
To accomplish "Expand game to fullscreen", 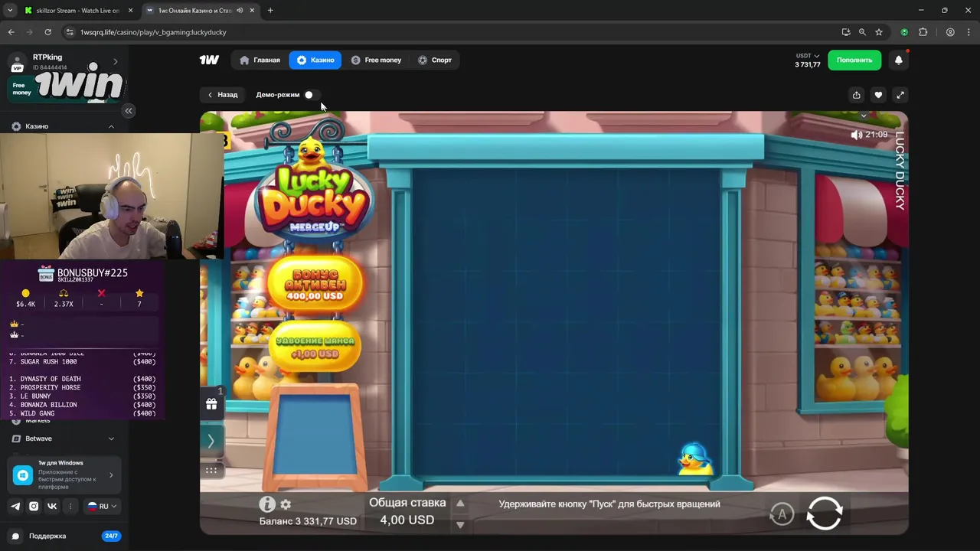I will (900, 95).
